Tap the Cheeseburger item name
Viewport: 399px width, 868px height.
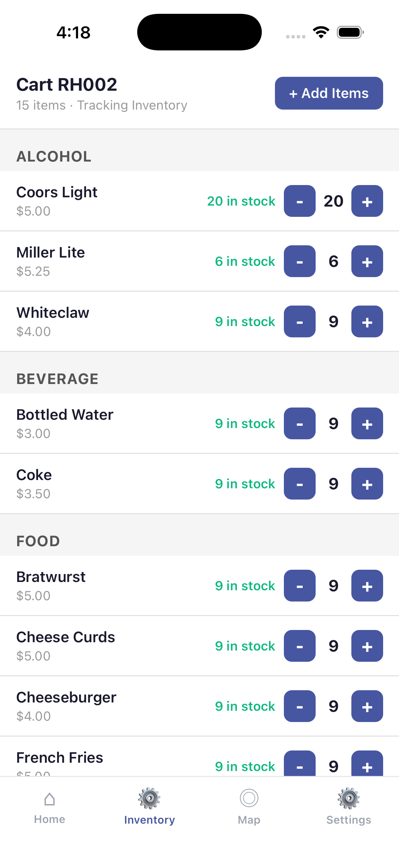pyautogui.click(x=66, y=698)
